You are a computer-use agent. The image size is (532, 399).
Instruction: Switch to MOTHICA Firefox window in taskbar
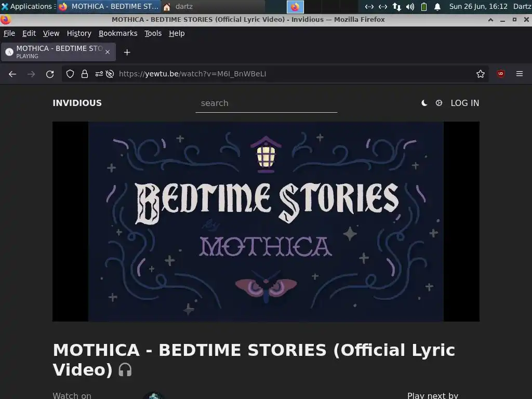point(109,6)
